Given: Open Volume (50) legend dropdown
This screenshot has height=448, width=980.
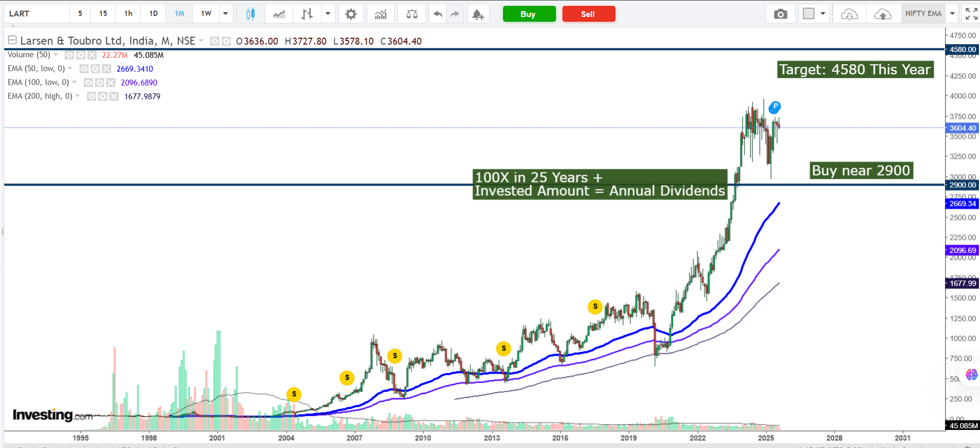Looking at the screenshot, I should (56, 55).
